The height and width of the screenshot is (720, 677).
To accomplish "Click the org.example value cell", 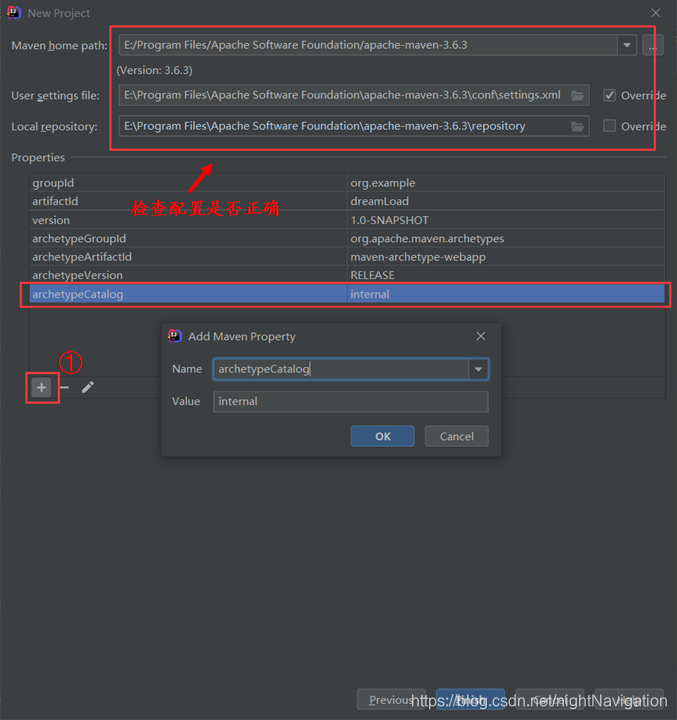I will (x=506, y=183).
